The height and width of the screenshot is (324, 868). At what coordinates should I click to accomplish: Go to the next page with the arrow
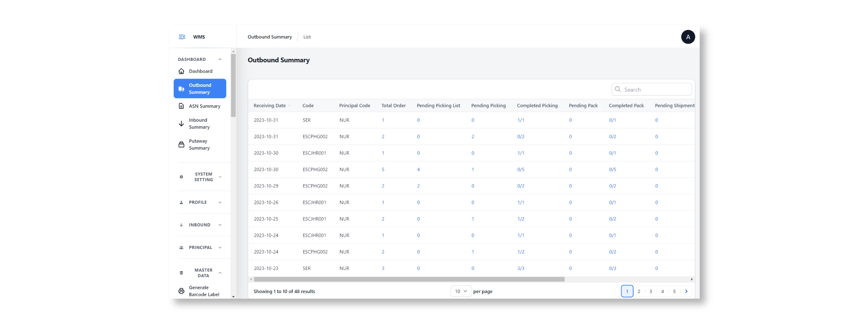pos(686,291)
